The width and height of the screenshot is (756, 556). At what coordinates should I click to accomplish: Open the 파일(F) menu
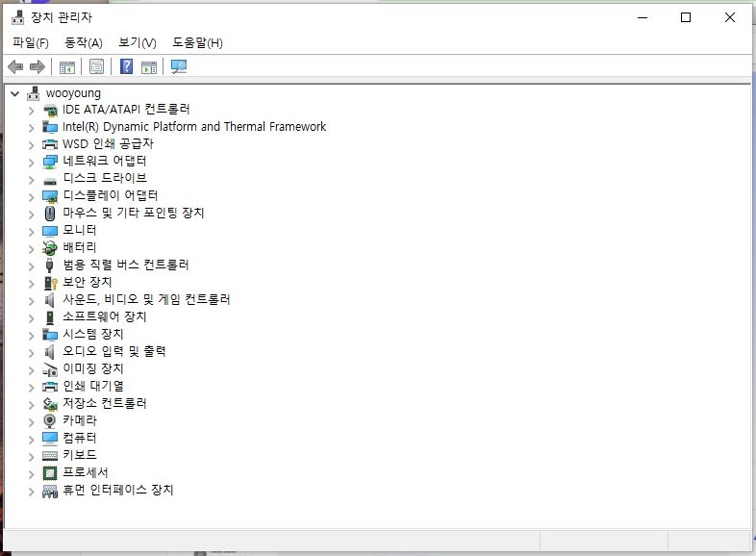click(x=31, y=43)
